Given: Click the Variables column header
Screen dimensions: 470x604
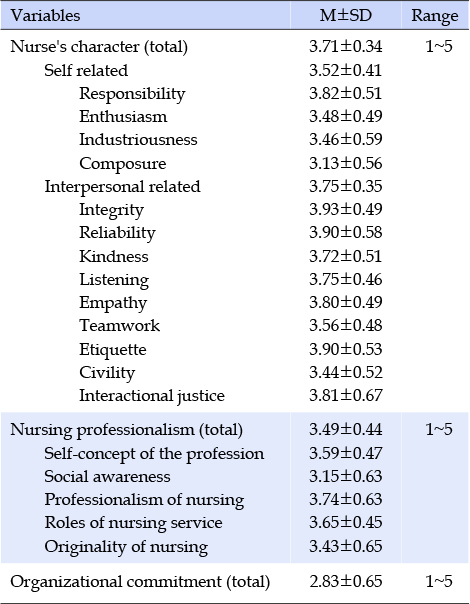Looking at the screenshot, I should tap(45, 16).
